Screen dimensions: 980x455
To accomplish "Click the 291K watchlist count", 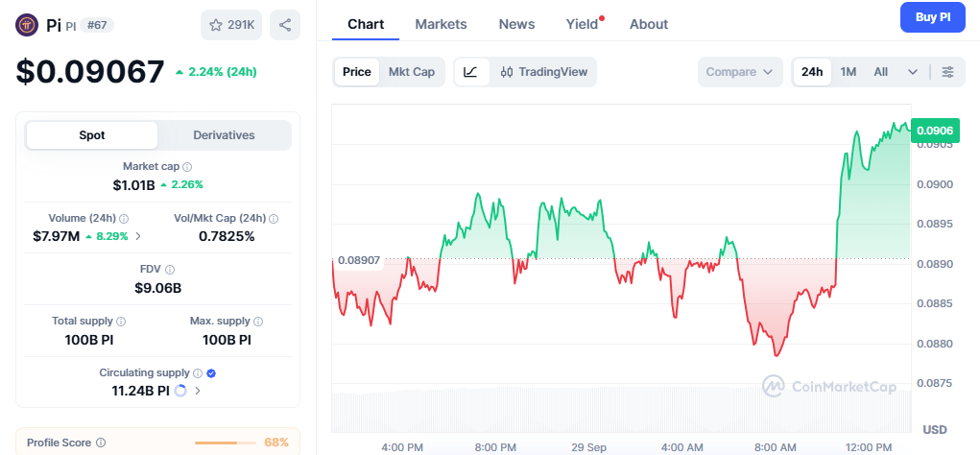I will [241, 25].
